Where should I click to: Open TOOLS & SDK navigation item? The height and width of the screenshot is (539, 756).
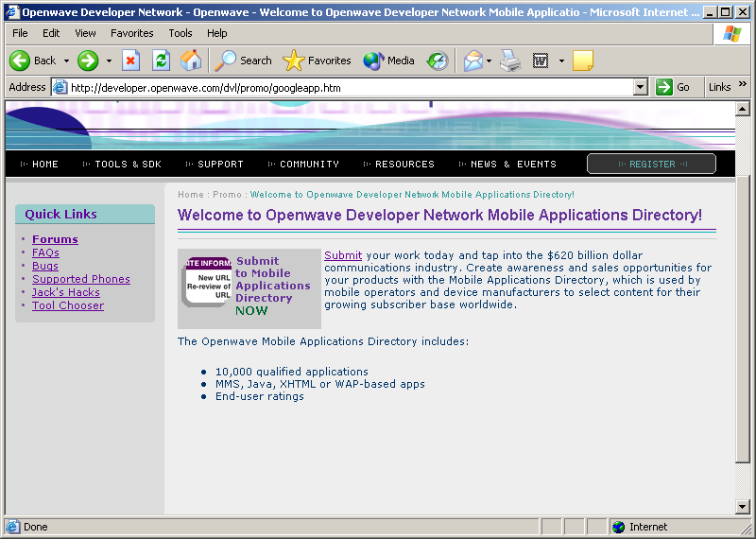coord(128,165)
